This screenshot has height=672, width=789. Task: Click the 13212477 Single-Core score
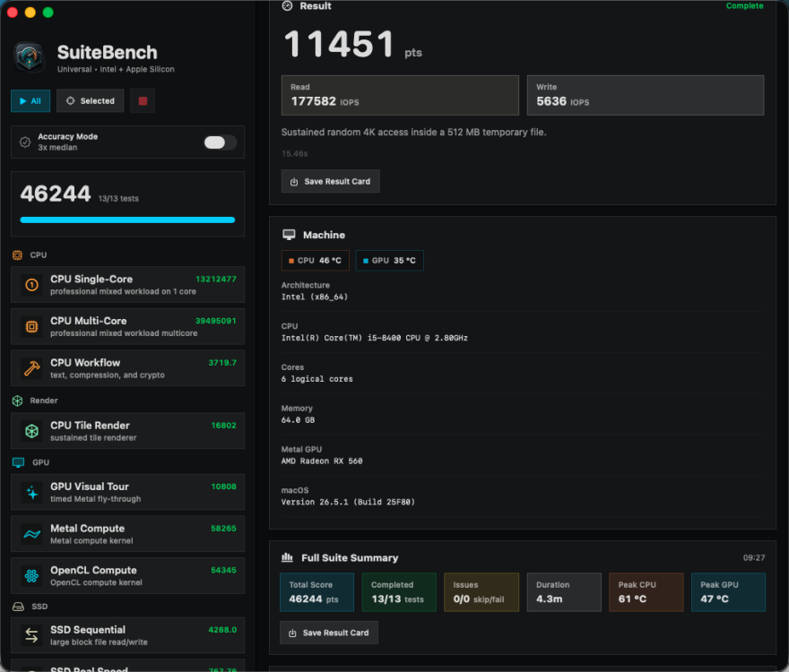tap(216, 280)
